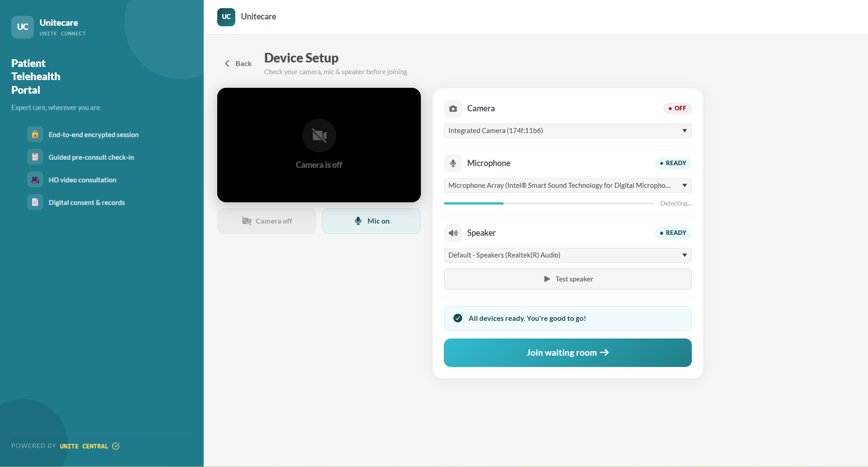Click the clipboard icon for pre-consult check-in
The height and width of the screenshot is (467, 868).
(x=35, y=157)
